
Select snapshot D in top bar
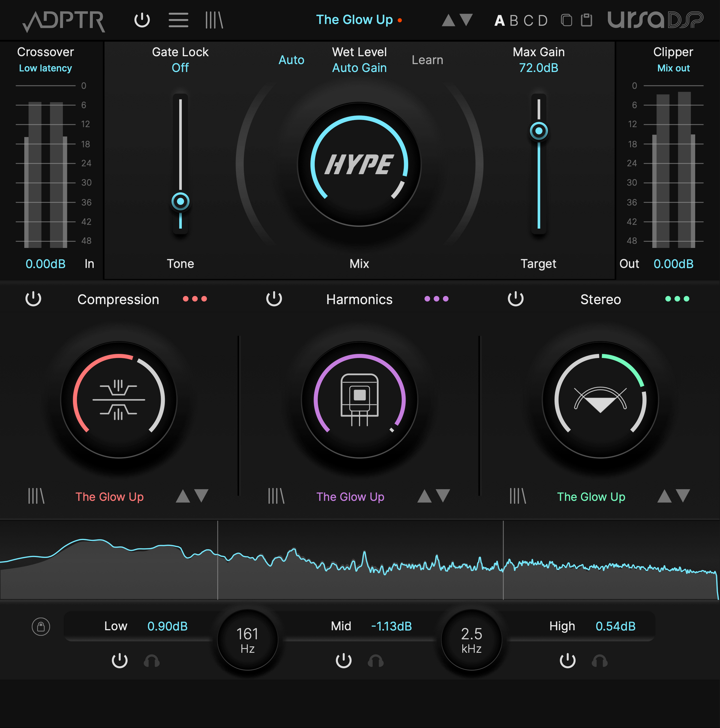pos(542,21)
